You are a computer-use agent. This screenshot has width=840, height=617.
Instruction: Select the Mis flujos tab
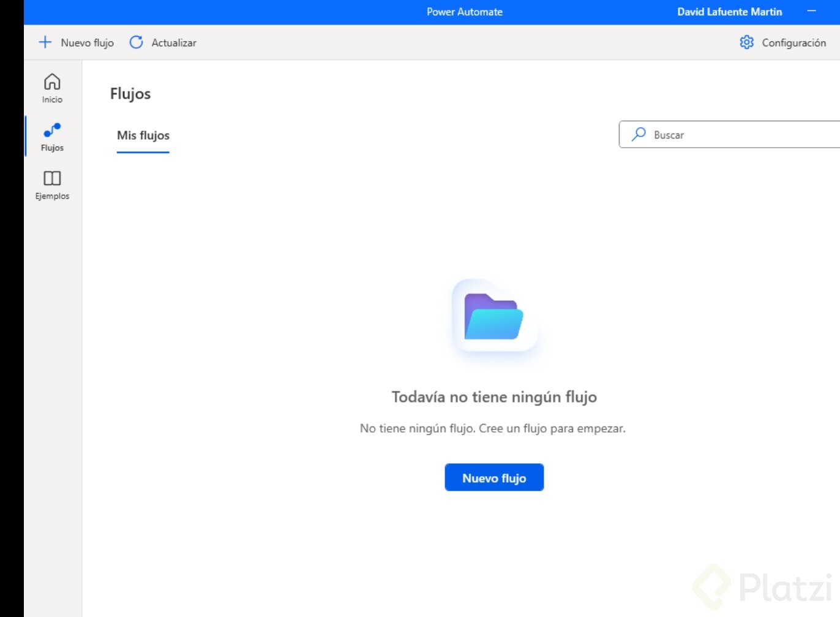click(x=143, y=135)
